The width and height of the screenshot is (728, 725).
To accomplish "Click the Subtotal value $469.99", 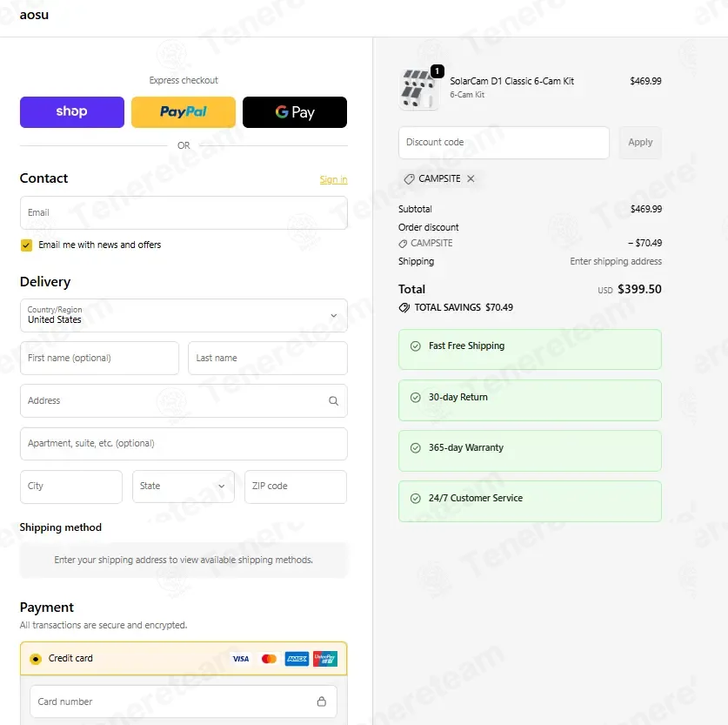I will (x=646, y=209).
